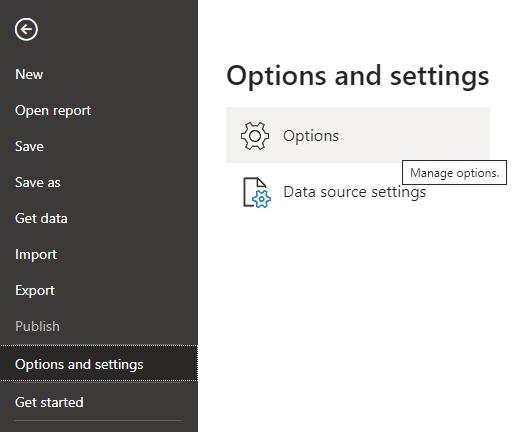Select the highlighted Options and settings item

pos(99,363)
